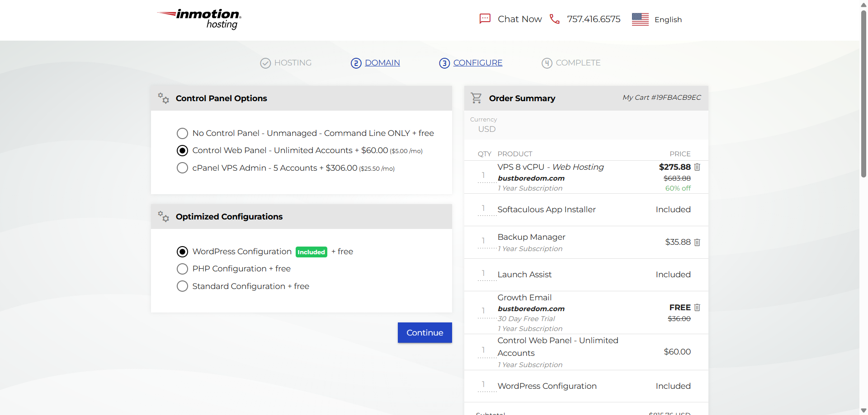Viewport: 868px width, 415px height.
Task: Go to the CONFIGURE step
Action: (478, 63)
